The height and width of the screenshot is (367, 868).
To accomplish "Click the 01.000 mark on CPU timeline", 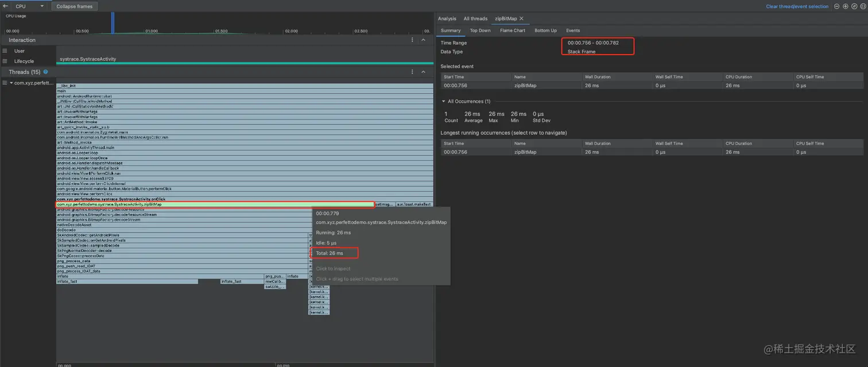I will (151, 31).
